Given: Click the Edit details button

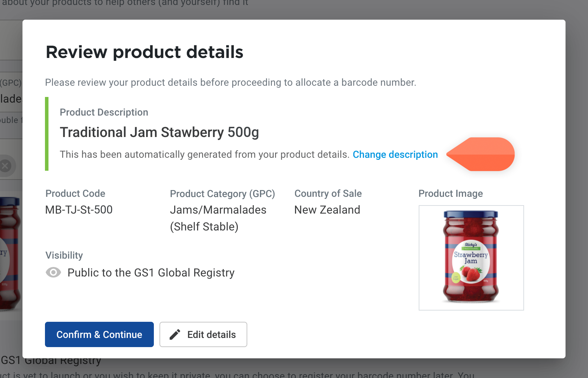Looking at the screenshot, I should (203, 334).
